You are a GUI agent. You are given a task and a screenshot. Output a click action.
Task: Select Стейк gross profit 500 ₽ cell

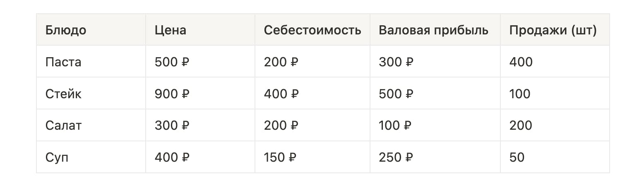[396, 94]
